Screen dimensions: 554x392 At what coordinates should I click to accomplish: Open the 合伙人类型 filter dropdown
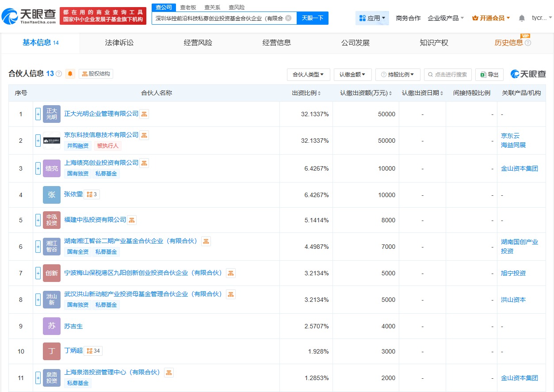point(309,75)
